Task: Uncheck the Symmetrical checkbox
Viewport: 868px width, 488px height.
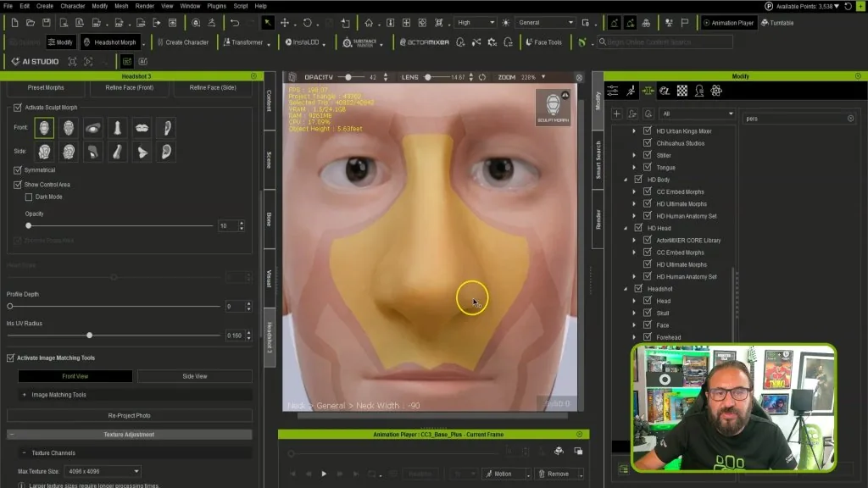Action: click(x=18, y=169)
